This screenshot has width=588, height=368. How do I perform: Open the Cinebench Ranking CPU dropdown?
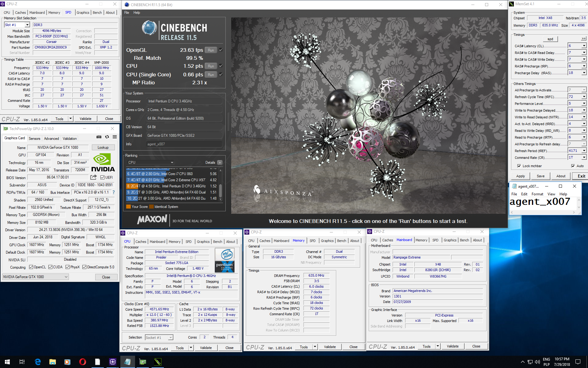tap(151, 163)
